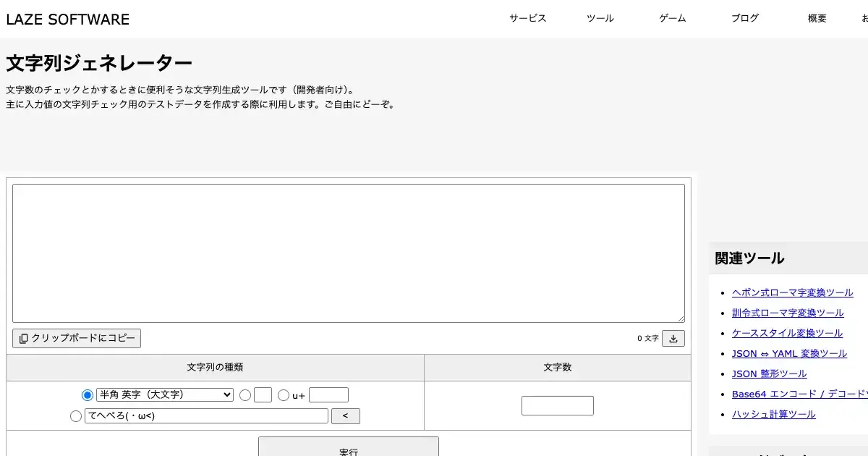Click the 文字数 input field

[557, 405]
